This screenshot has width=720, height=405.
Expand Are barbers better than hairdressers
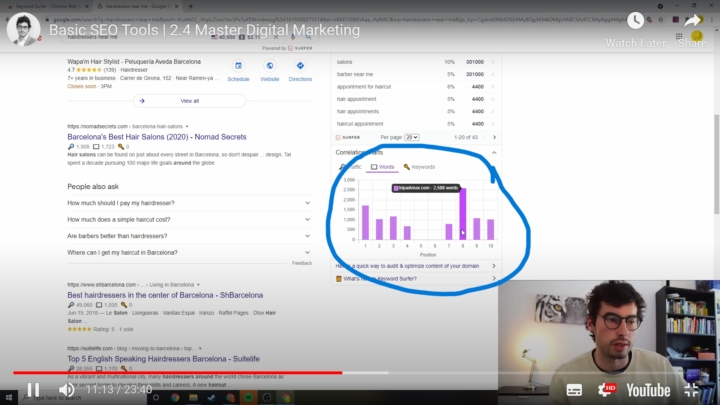click(x=189, y=236)
